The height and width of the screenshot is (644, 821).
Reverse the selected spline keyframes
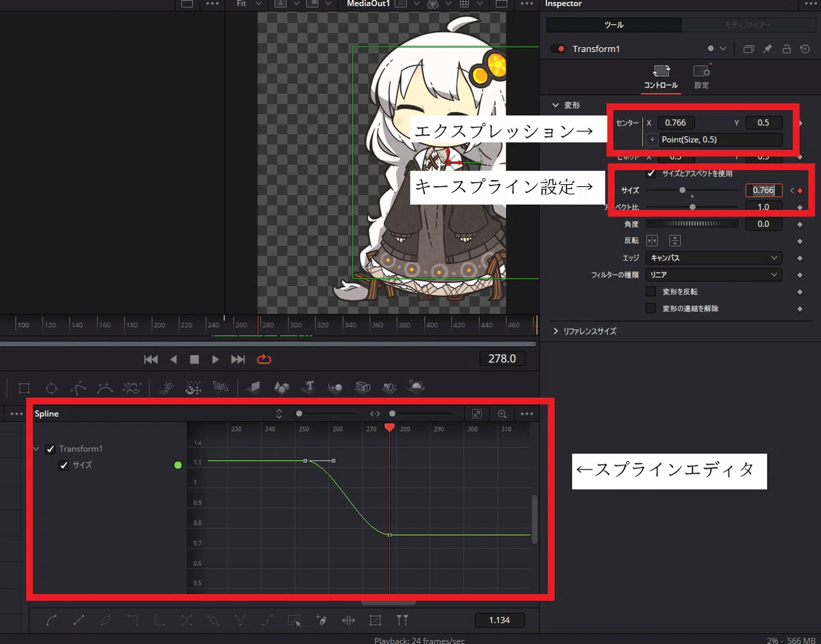pyautogui.click(x=187, y=621)
